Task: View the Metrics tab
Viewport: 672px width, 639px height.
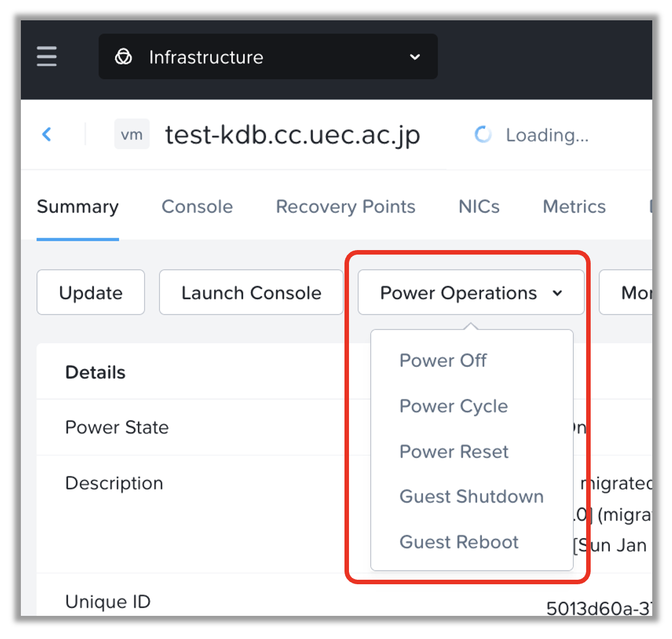Action: pos(574,207)
